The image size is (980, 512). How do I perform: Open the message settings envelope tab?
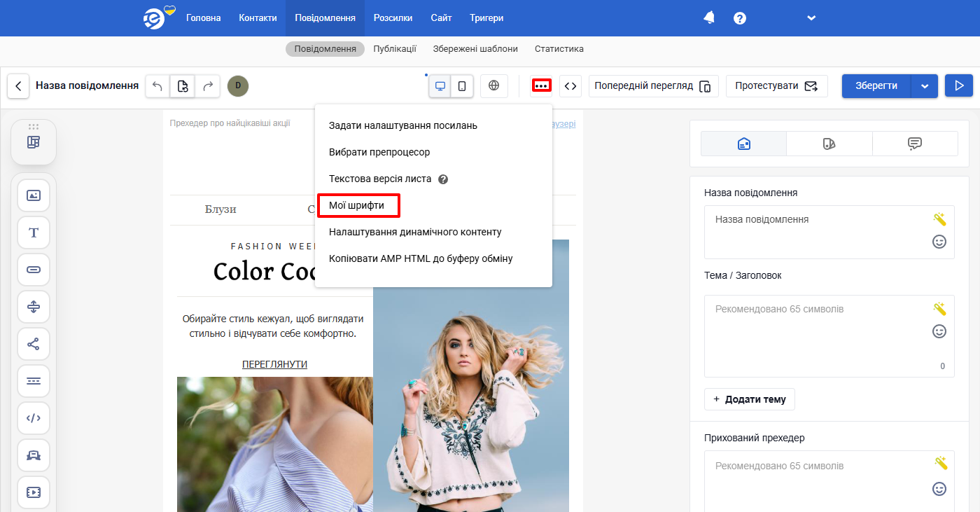744,144
